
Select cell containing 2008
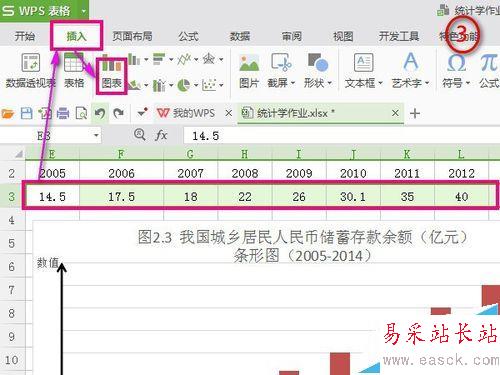click(x=245, y=173)
